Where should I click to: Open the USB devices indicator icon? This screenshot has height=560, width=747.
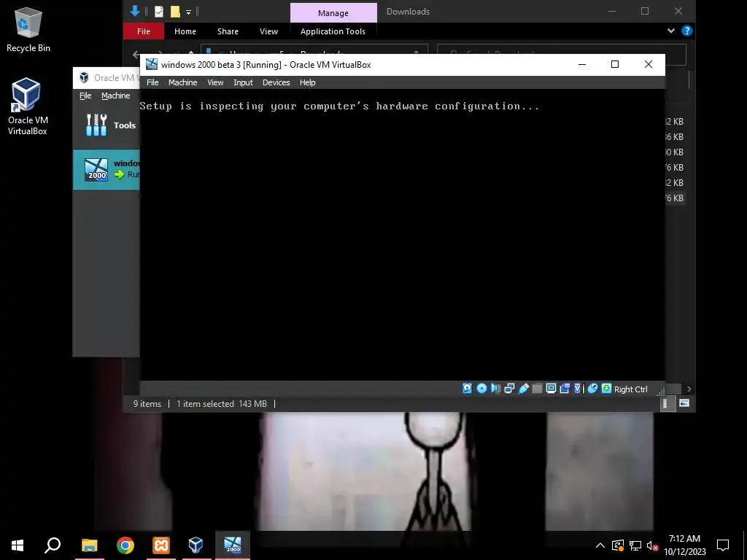(x=524, y=389)
